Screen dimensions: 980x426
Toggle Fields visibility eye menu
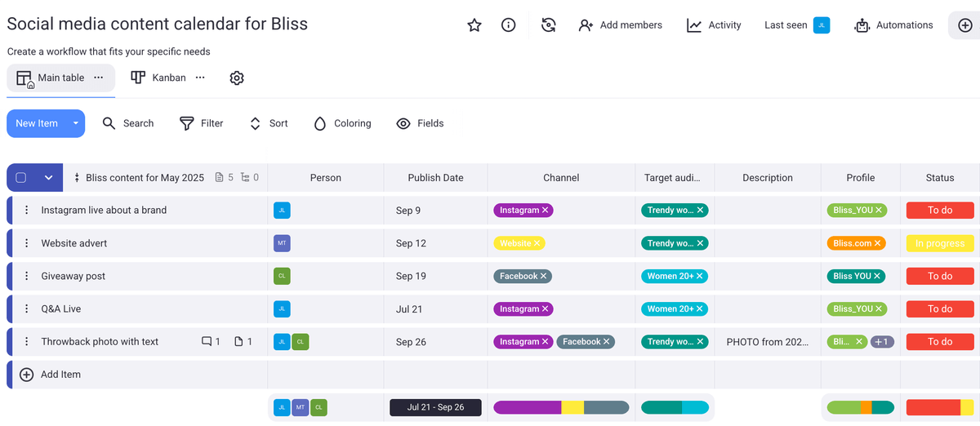(x=420, y=123)
